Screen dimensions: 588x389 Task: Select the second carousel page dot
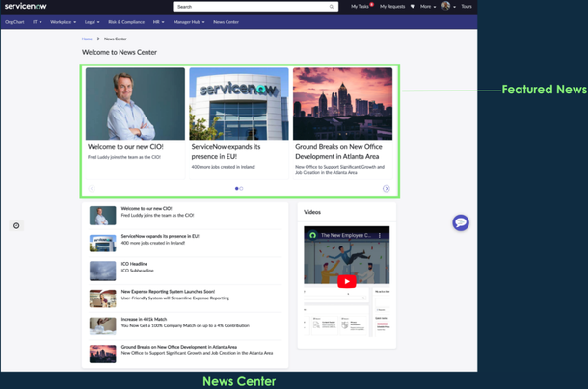(x=242, y=189)
